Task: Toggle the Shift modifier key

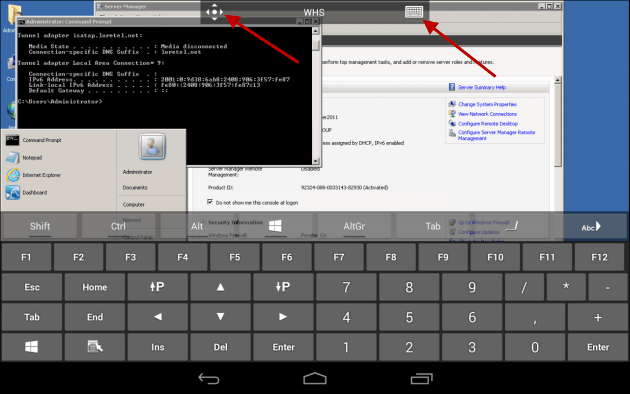Action: 40,226
